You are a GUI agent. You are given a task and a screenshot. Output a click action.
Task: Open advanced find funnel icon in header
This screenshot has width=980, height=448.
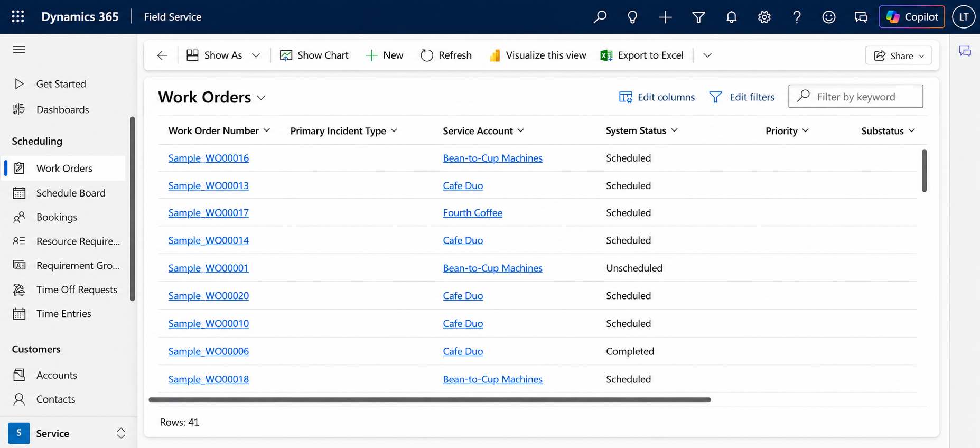point(698,17)
